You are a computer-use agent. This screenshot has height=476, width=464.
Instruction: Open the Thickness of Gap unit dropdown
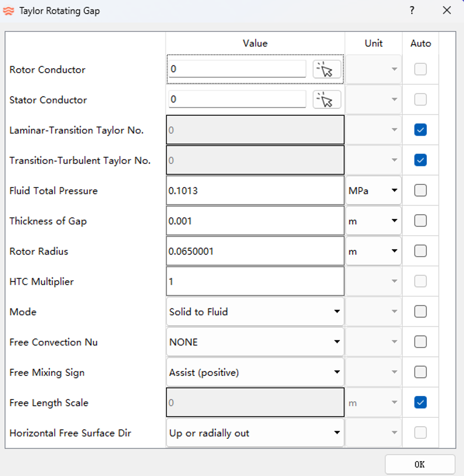[x=373, y=221]
